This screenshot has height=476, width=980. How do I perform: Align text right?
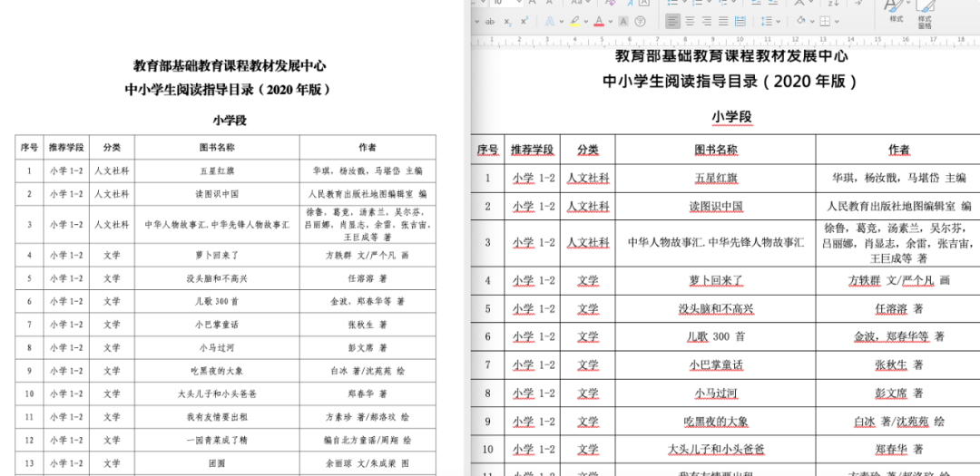[706, 21]
